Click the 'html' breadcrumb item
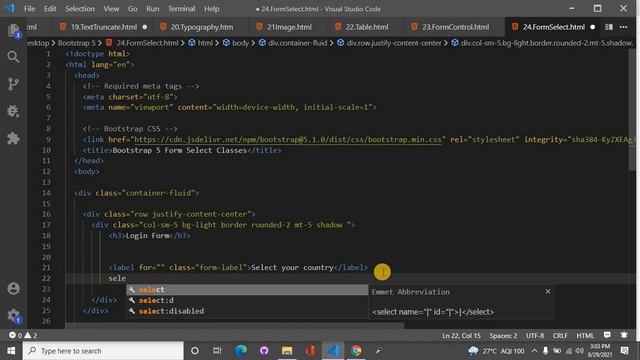This screenshot has height=360, width=640. tap(205, 43)
